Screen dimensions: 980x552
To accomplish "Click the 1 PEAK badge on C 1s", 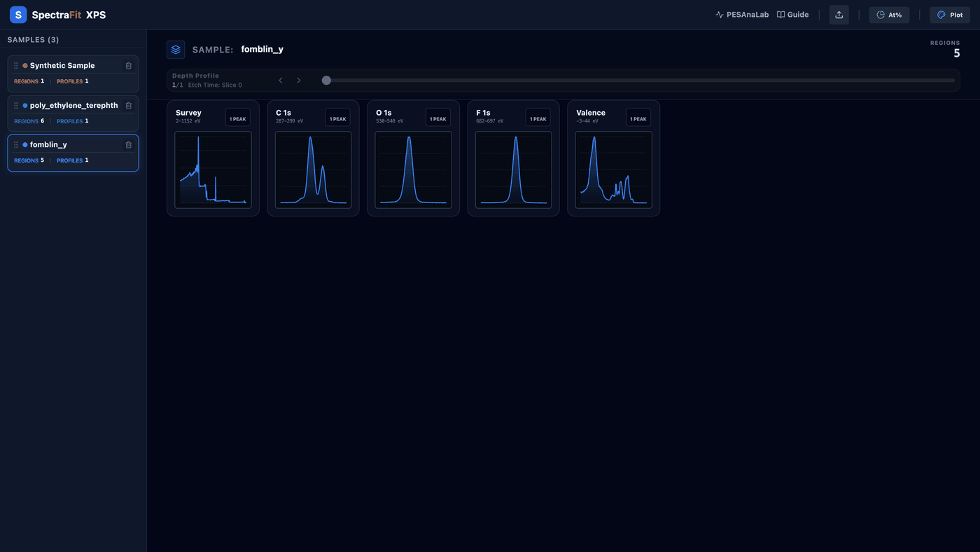I will pyautogui.click(x=338, y=119).
